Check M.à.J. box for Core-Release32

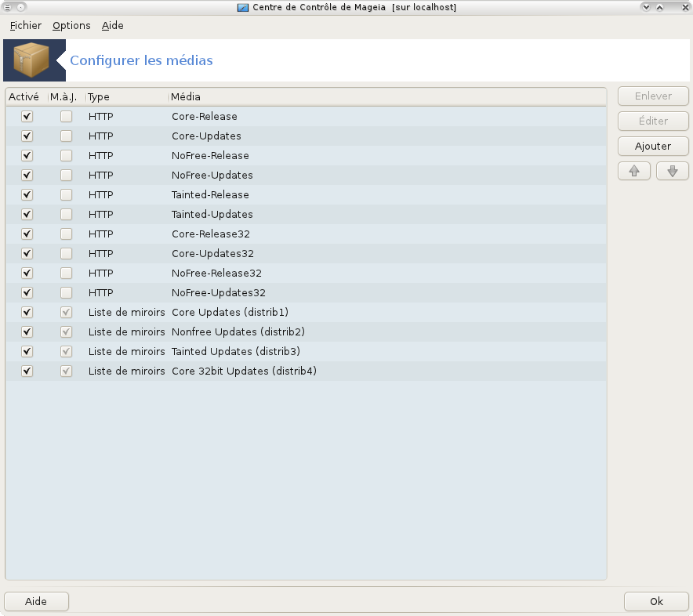pyautogui.click(x=67, y=234)
